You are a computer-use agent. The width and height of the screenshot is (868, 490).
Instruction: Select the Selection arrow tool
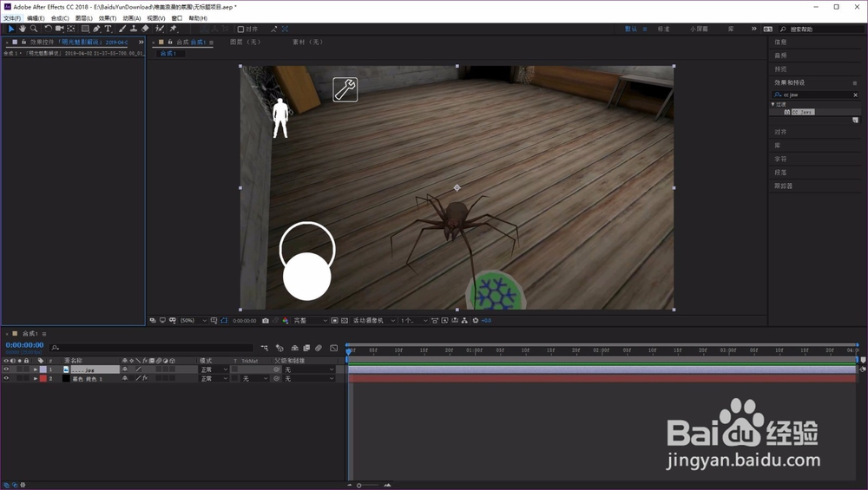coord(11,29)
